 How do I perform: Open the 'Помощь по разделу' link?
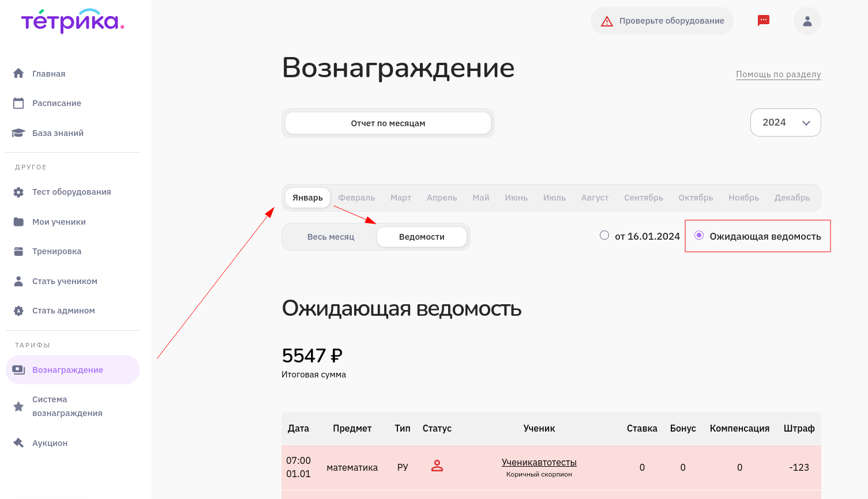coord(779,74)
